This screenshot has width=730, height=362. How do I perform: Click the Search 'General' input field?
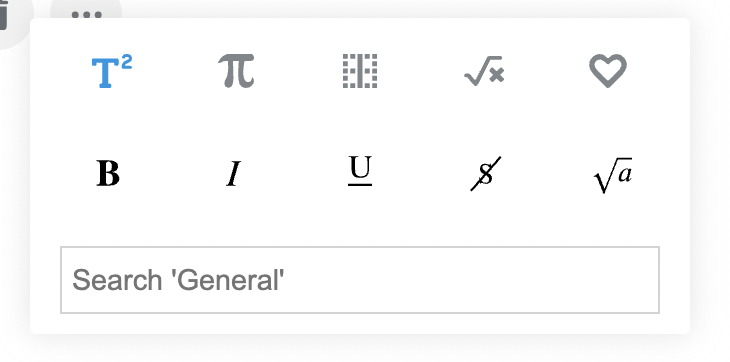pyautogui.click(x=360, y=280)
